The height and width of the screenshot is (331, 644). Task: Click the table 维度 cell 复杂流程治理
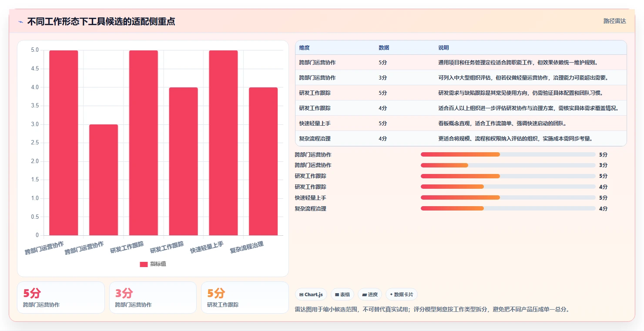point(315,139)
